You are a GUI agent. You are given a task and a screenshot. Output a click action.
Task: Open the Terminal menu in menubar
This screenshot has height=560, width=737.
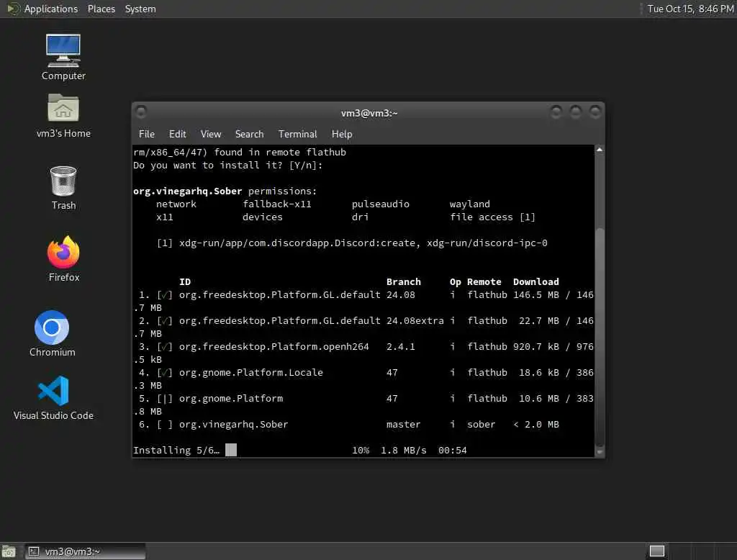click(x=297, y=134)
